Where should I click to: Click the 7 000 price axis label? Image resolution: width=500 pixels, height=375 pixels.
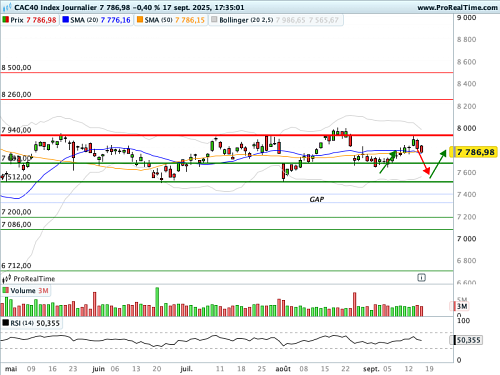tap(466, 239)
